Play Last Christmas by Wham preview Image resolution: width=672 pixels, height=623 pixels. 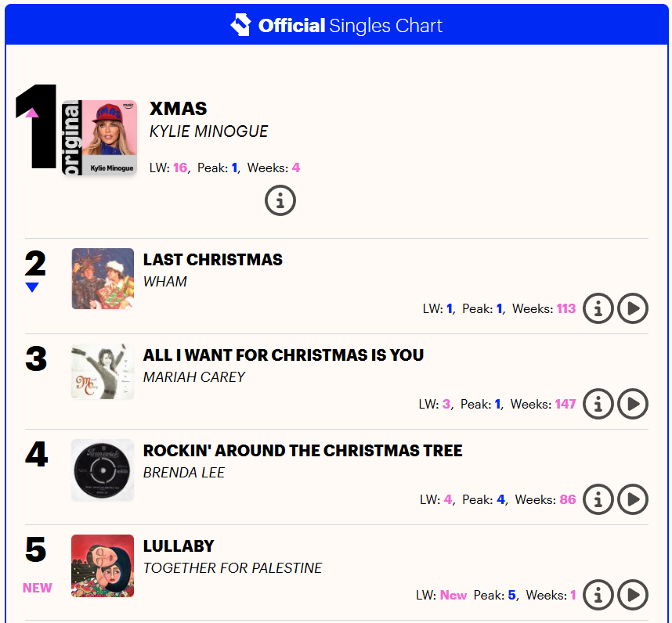tap(633, 308)
